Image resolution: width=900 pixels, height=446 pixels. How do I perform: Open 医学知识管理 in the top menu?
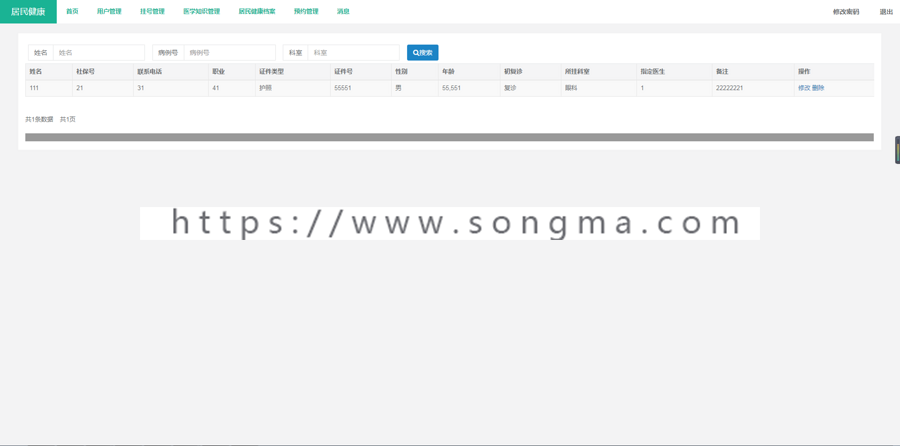(x=201, y=11)
